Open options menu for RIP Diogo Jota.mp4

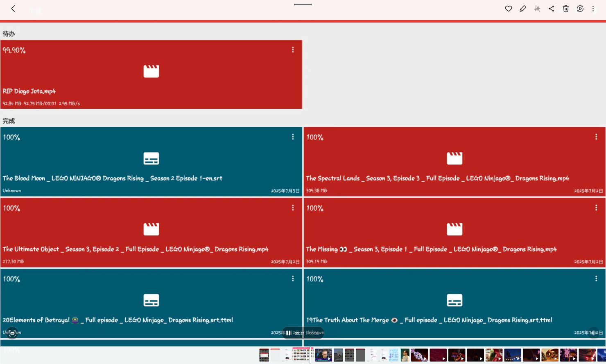click(x=293, y=50)
